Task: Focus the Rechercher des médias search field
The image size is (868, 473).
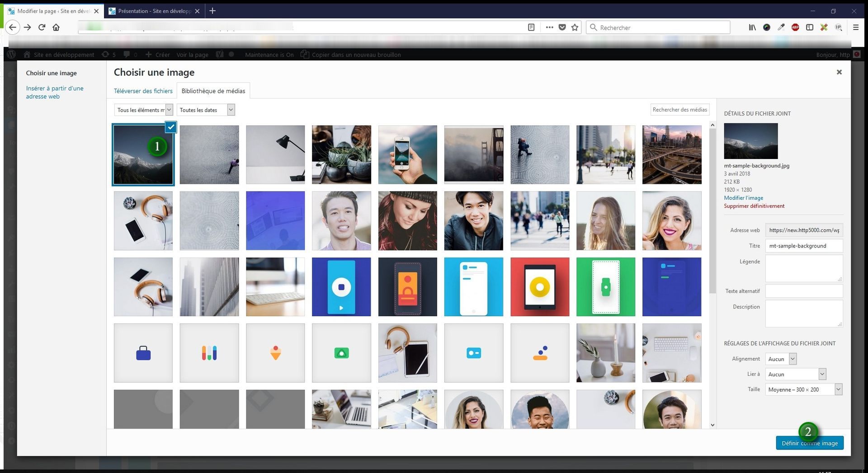Action: pos(679,109)
